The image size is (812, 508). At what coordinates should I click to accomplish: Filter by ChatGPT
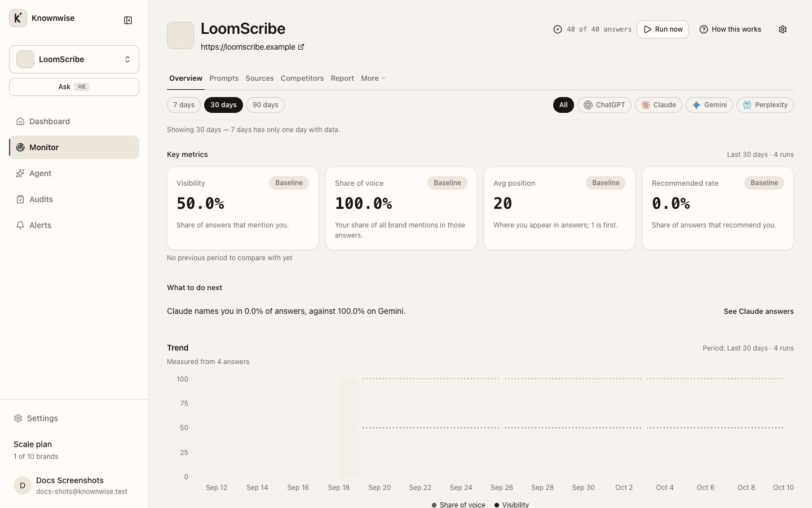pos(604,105)
